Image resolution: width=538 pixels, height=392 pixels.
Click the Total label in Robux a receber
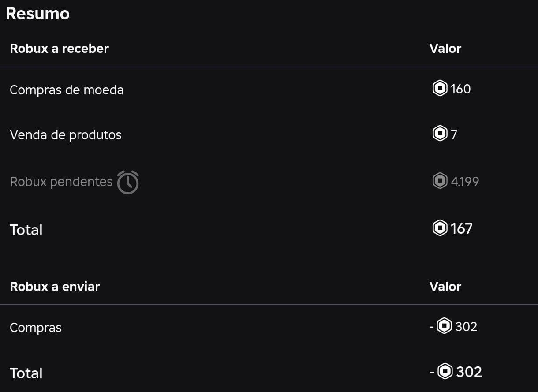[26, 230]
